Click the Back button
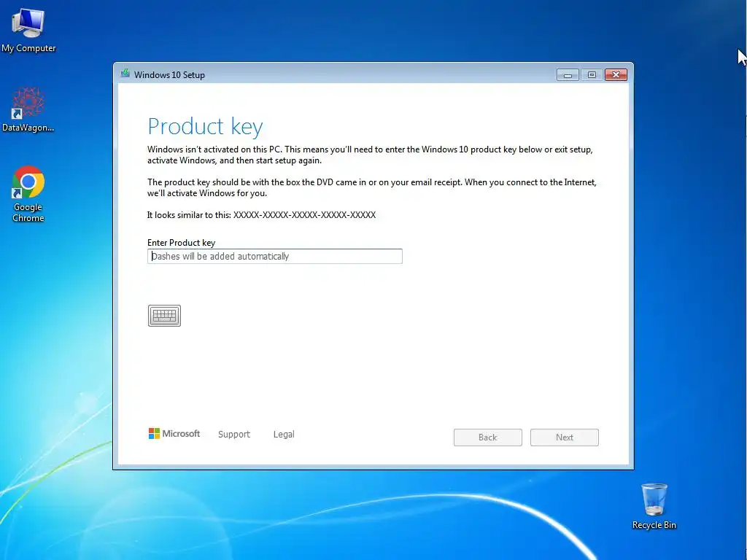 [x=488, y=437]
